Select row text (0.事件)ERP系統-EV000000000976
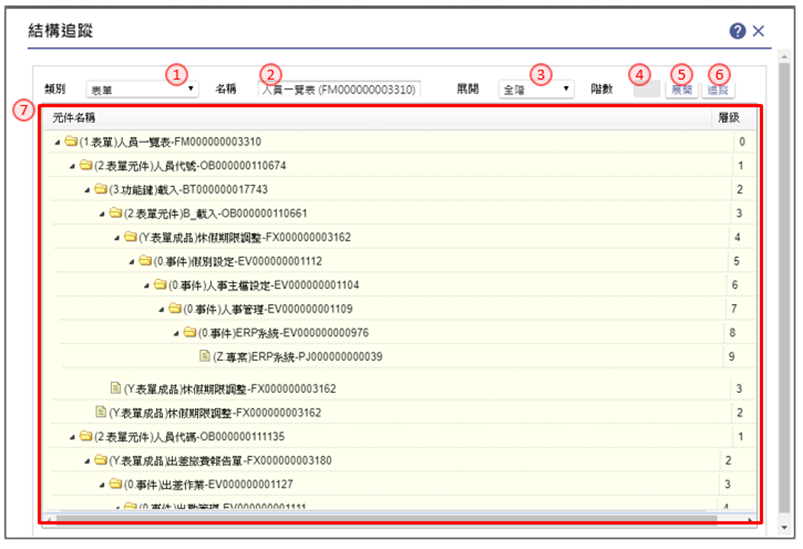 click(283, 333)
